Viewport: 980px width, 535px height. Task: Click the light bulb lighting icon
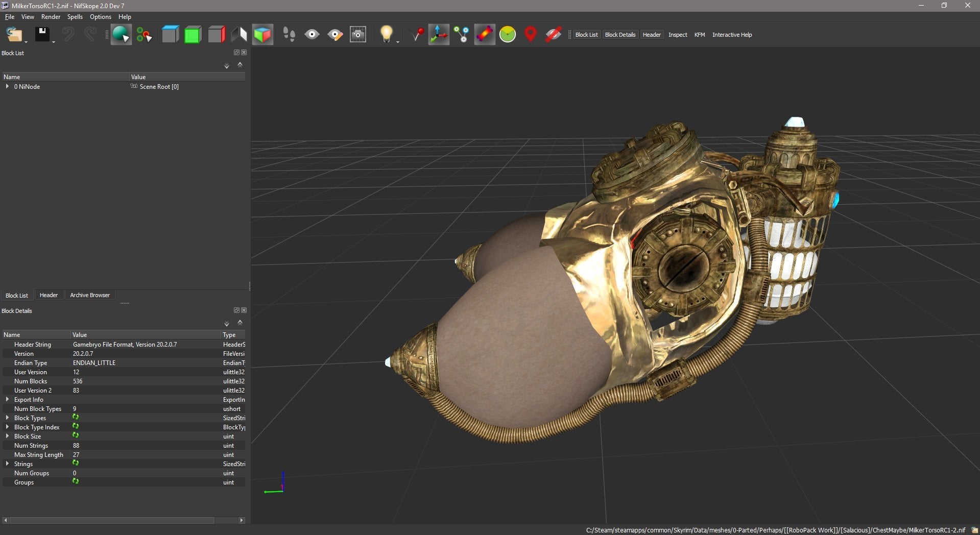point(387,34)
